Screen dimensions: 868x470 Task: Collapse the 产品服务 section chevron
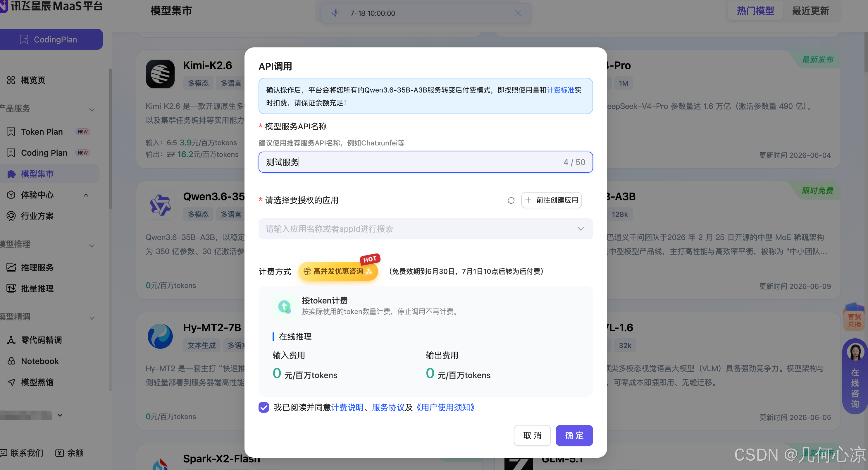click(92, 109)
